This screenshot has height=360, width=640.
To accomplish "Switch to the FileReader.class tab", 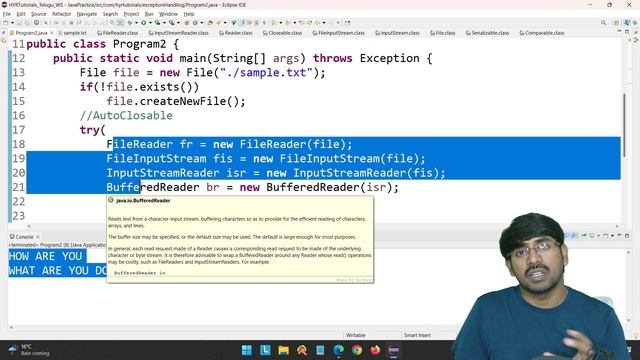I will click(x=118, y=33).
